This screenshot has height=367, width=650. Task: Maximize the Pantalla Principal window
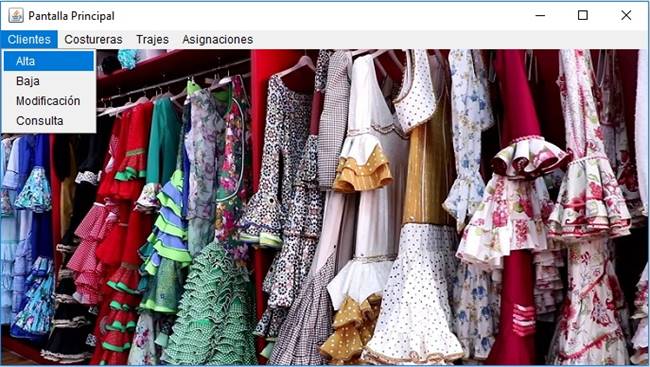583,16
